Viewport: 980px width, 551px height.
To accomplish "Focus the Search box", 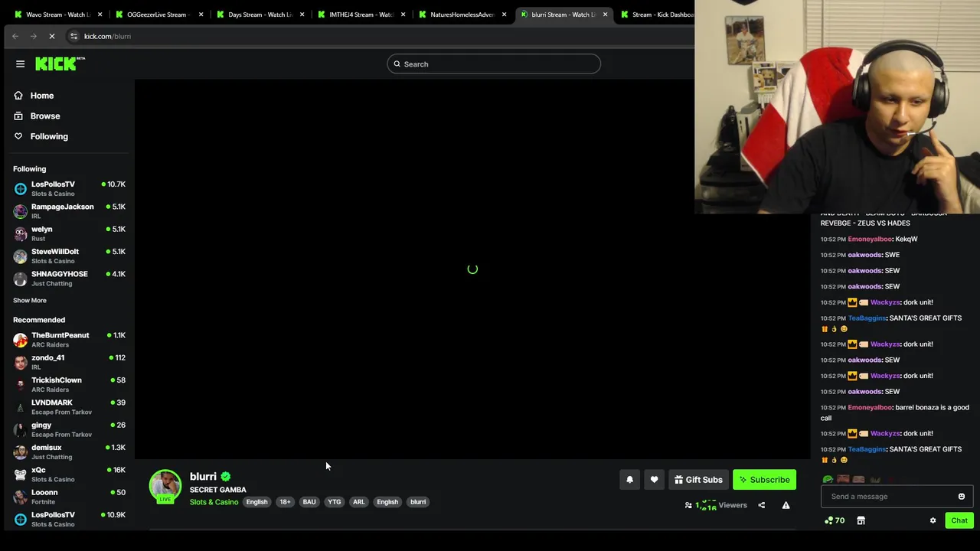I will click(x=494, y=64).
